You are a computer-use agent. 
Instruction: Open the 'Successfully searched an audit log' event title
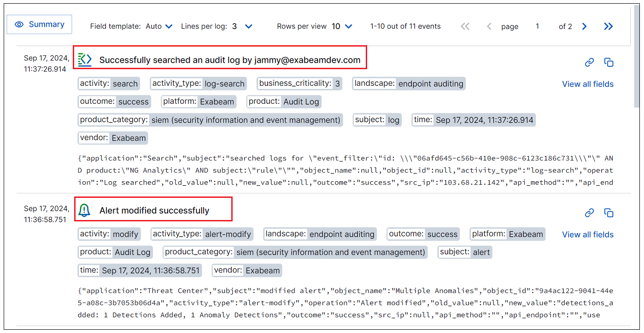(x=230, y=60)
